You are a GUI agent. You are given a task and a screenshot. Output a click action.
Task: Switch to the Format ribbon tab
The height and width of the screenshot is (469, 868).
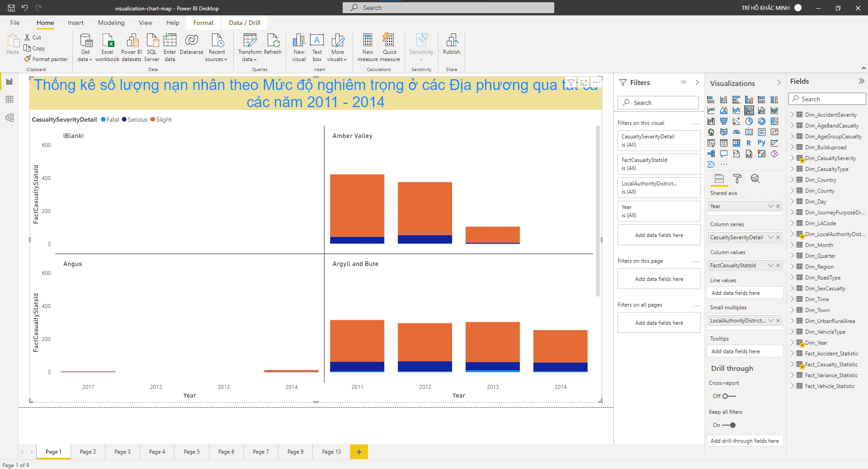(x=203, y=23)
